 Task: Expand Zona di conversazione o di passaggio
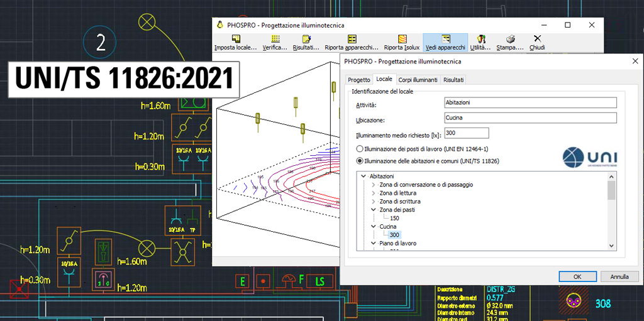point(374,185)
